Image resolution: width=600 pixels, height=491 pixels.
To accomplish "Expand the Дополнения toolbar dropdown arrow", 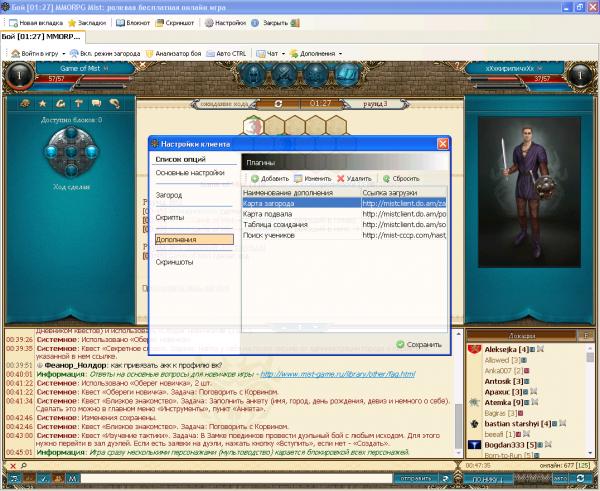I will (x=340, y=54).
